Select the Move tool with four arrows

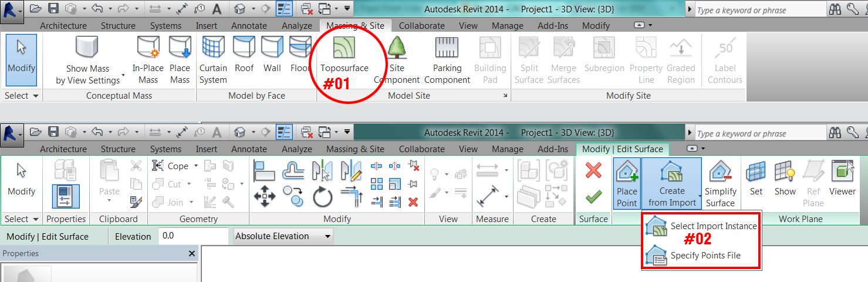[x=264, y=197]
